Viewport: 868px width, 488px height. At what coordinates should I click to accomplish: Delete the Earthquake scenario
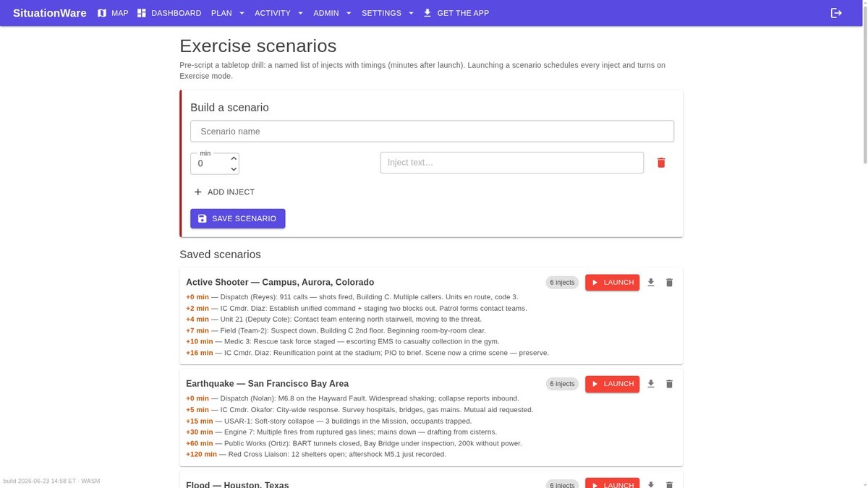click(669, 384)
